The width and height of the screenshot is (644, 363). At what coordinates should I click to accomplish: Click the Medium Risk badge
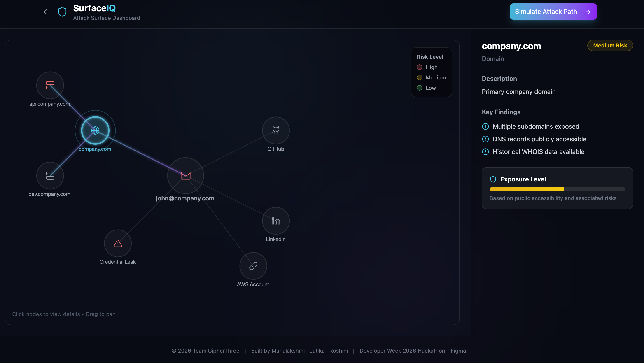pos(610,46)
